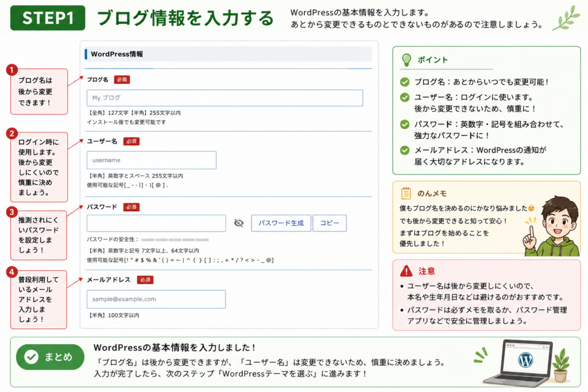Click the lightbulb icon beside ポイント
The width and height of the screenshot is (588, 392).
(x=407, y=60)
